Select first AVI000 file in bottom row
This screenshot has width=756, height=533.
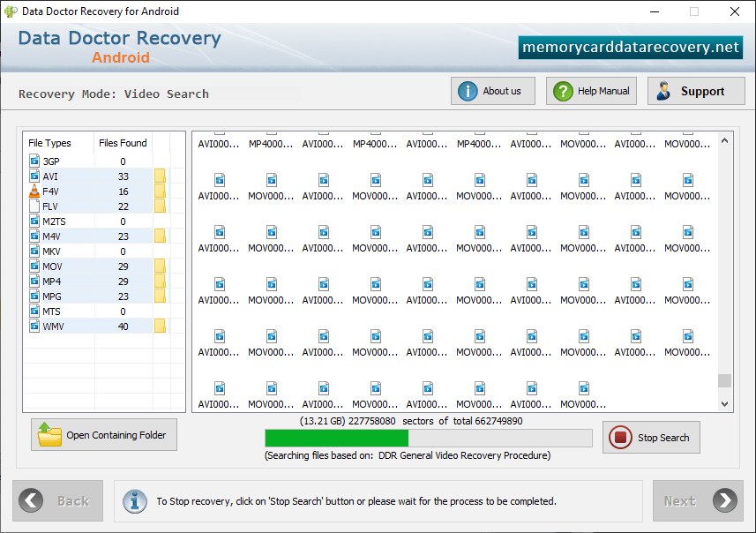coord(219,395)
